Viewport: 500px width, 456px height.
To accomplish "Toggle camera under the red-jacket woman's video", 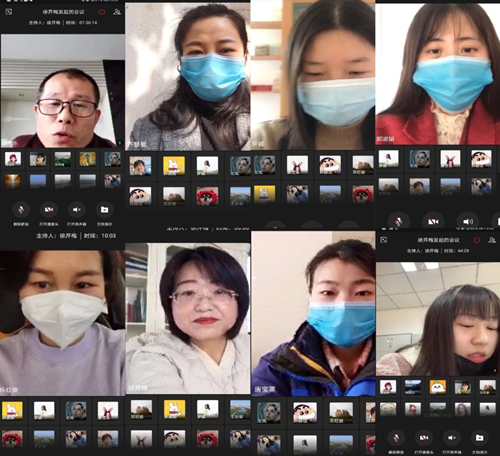I will 433,221.
